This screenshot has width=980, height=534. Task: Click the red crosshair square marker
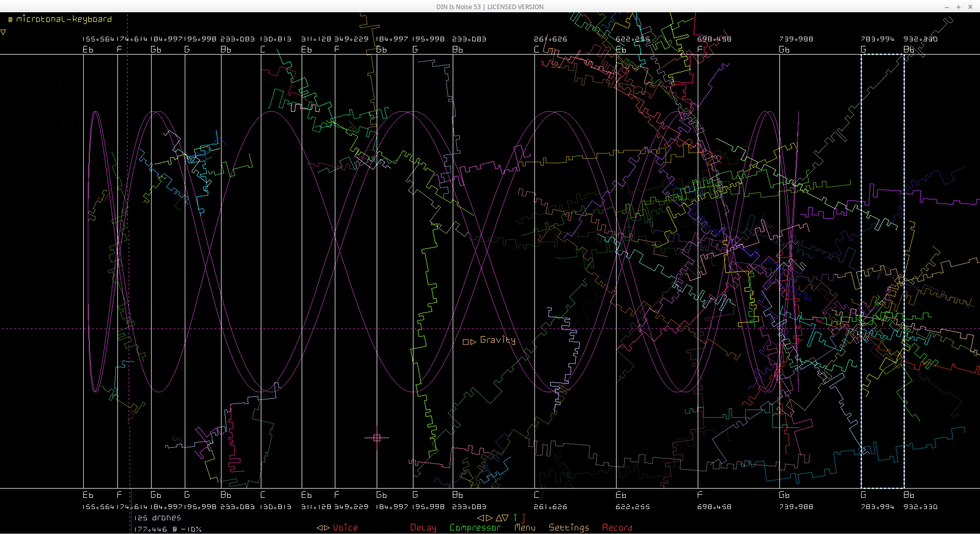tap(377, 438)
